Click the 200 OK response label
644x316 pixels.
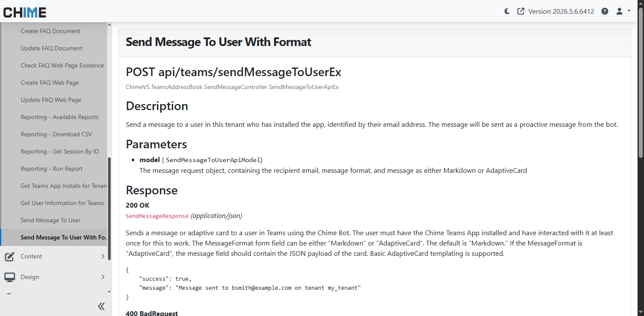click(138, 206)
